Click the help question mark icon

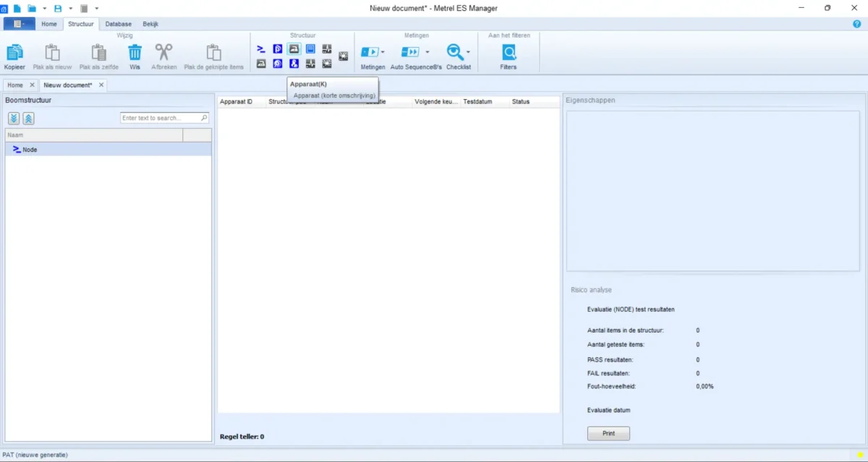pos(857,24)
